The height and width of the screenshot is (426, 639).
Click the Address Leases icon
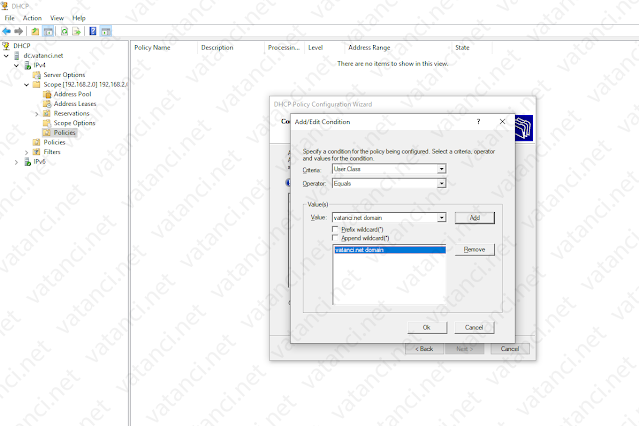pyautogui.click(x=47, y=104)
